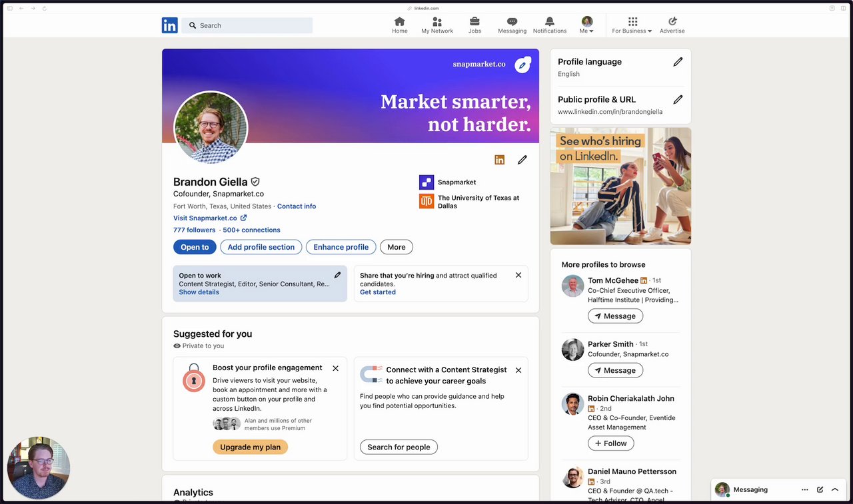This screenshot has width=853, height=504.
Task: Click the LinkedIn logo icon
Action: pos(169,25)
